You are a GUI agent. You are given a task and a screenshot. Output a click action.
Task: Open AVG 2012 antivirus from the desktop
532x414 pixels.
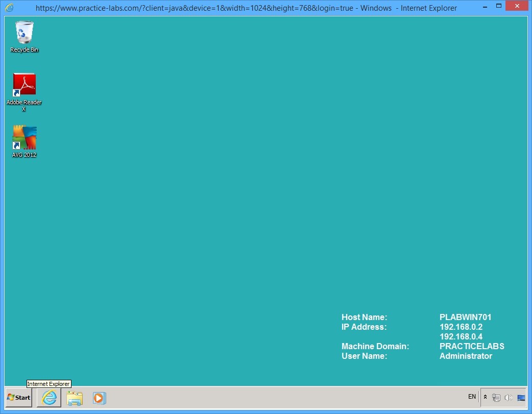24,138
